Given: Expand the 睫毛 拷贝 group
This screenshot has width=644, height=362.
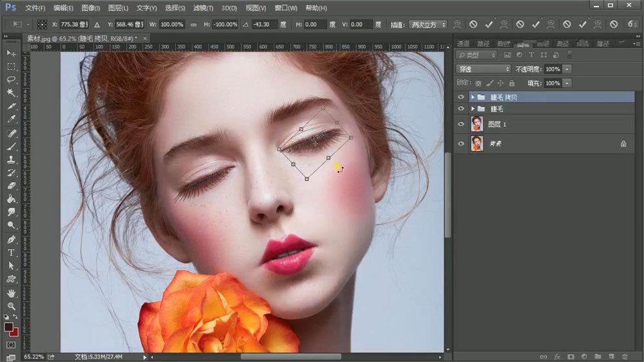Looking at the screenshot, I should click(472, 97).
